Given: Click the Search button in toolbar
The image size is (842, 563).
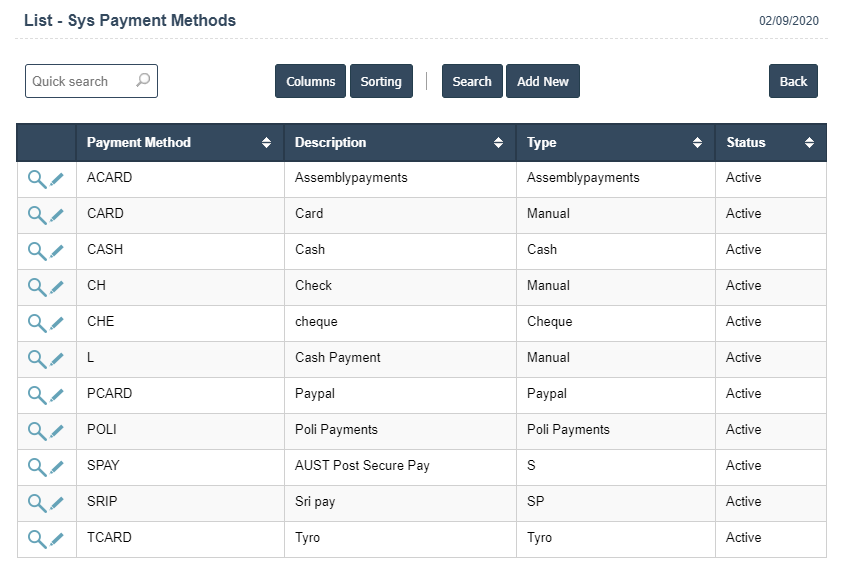Looking at the screenshot, I should coord(472,82).
